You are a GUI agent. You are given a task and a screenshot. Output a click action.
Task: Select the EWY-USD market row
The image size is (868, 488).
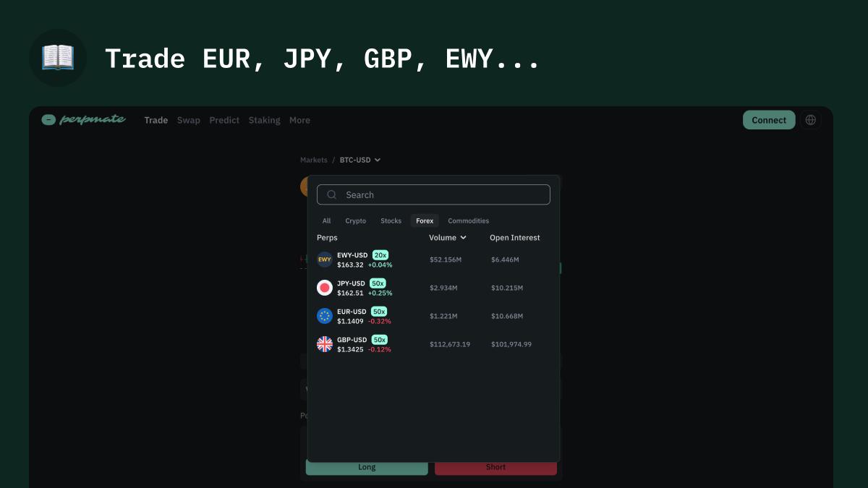pyautogui.click(x=433, y=260)
